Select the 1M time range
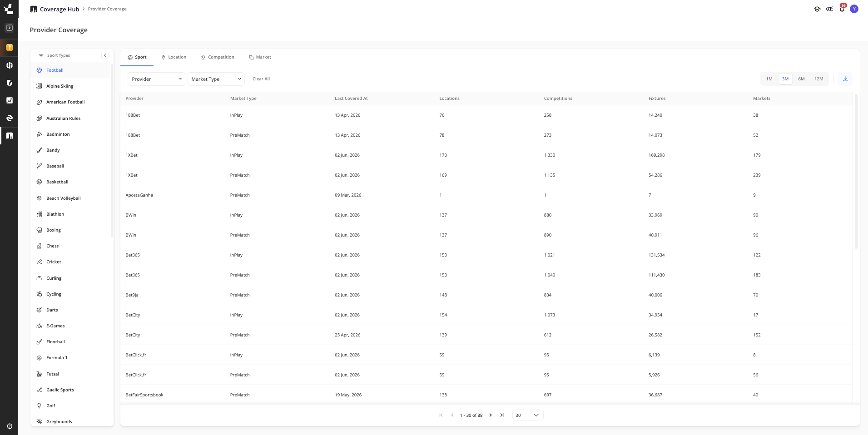Viewport: 868px width, 435px height. [x=769, y=79]
